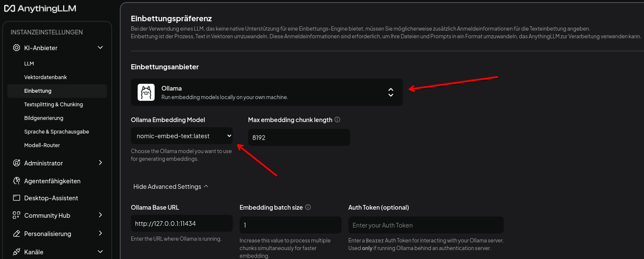Toggle the Kanäle section chevron
The image size is (644, 259).
pyautogui.click(x=100, y=251)
